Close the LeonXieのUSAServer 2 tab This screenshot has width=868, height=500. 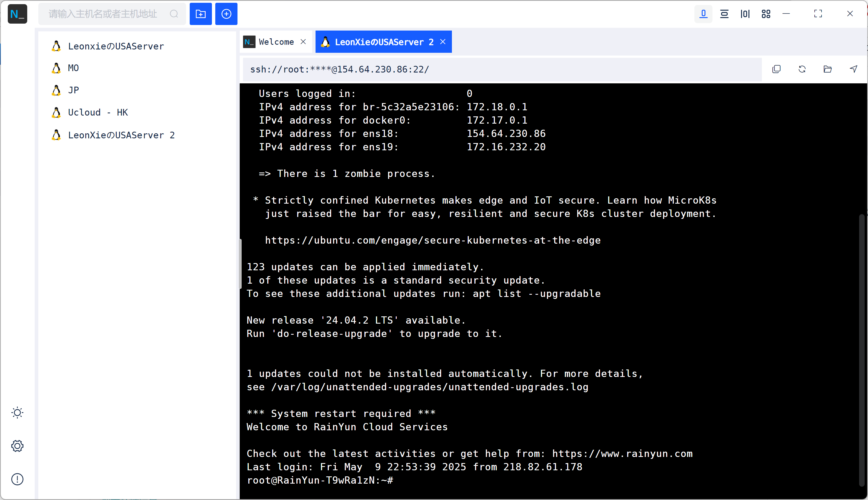[443, 42]
